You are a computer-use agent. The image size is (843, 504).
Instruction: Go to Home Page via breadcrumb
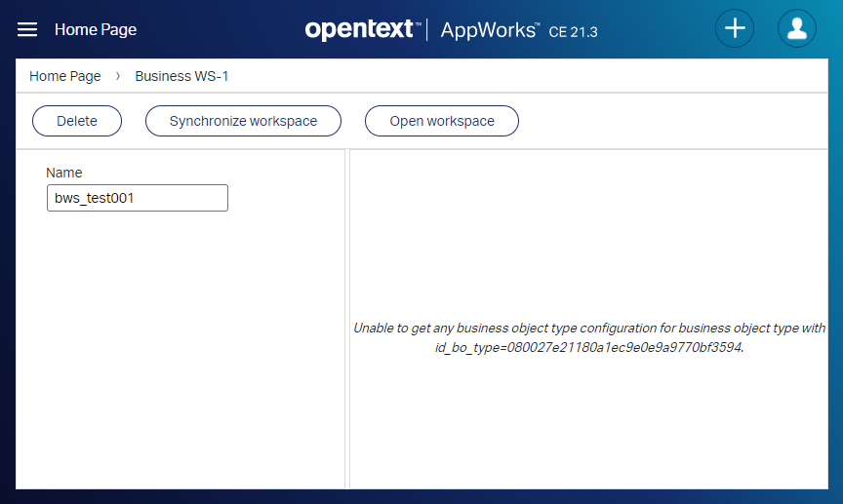point(64,76)
